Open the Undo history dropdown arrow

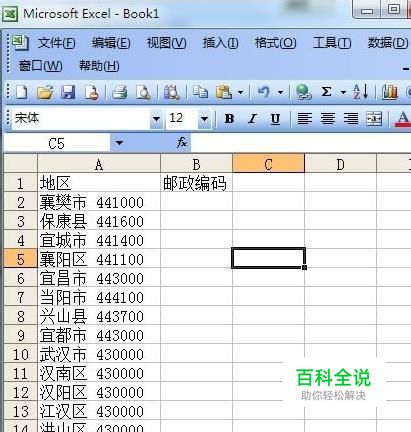[x=281, y=92]
